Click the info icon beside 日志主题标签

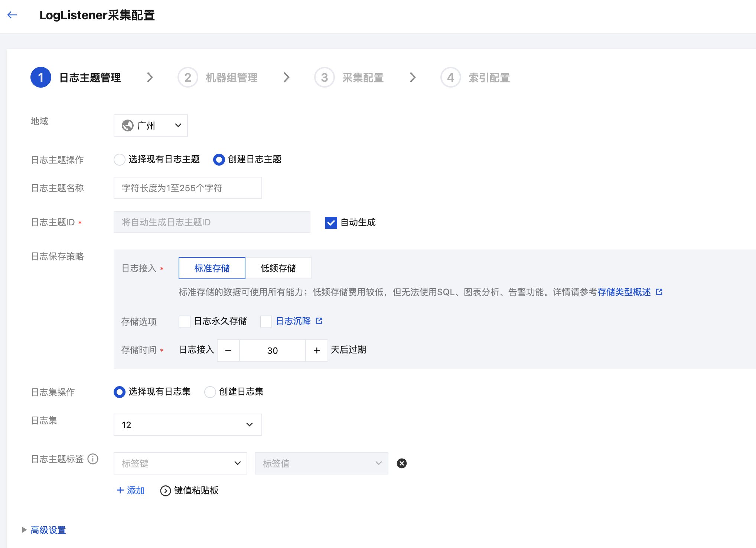point(93,459)
